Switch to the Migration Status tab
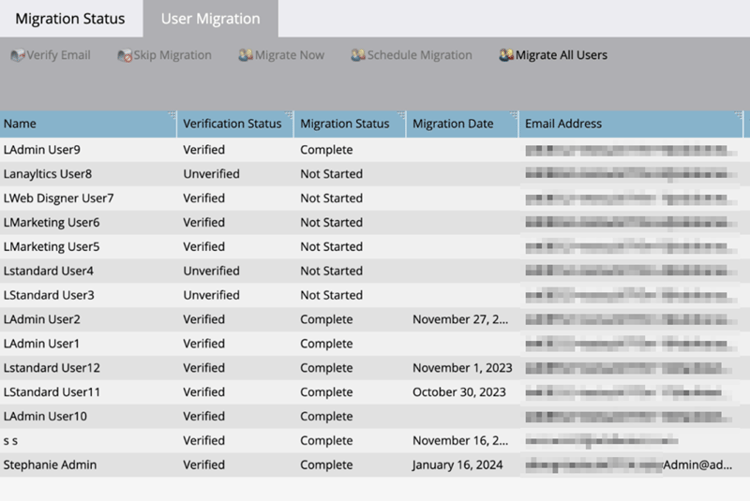Image resolution: width=750 pixels, height=501 pixels. 70,19
